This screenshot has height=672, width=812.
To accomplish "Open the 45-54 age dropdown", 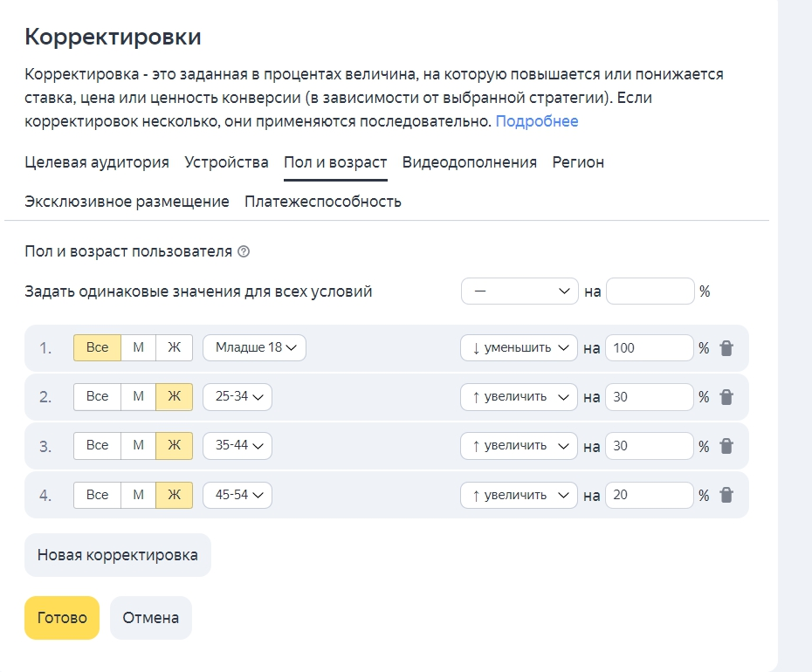I will coord(237,495).
